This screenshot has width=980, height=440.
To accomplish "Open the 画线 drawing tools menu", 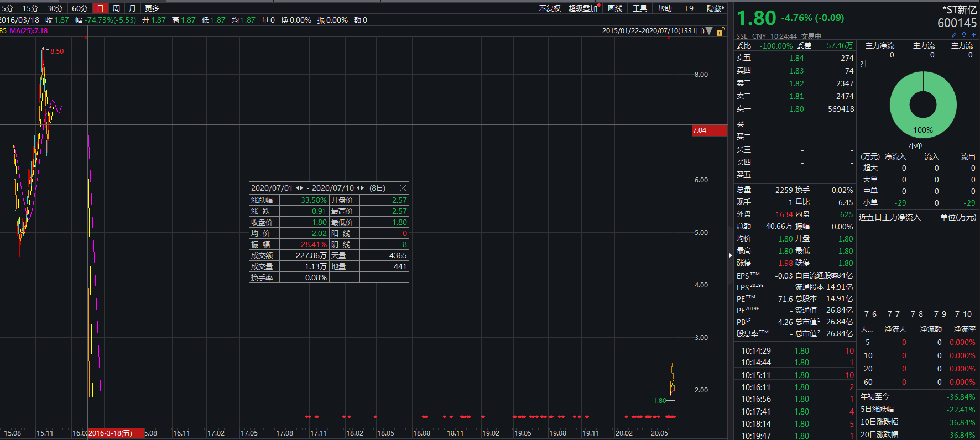I will (x=615, y=8).
